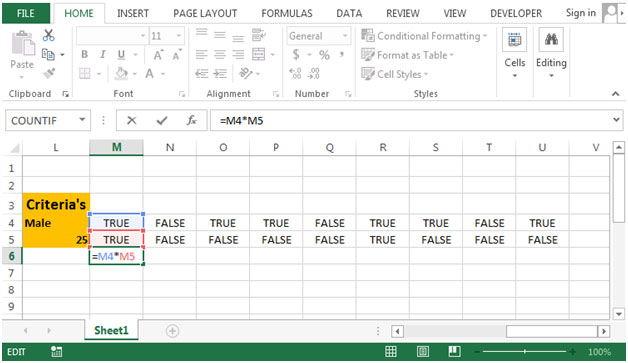Confirm the formula with checkmark icon
The image size is (628, 363).
162,120
